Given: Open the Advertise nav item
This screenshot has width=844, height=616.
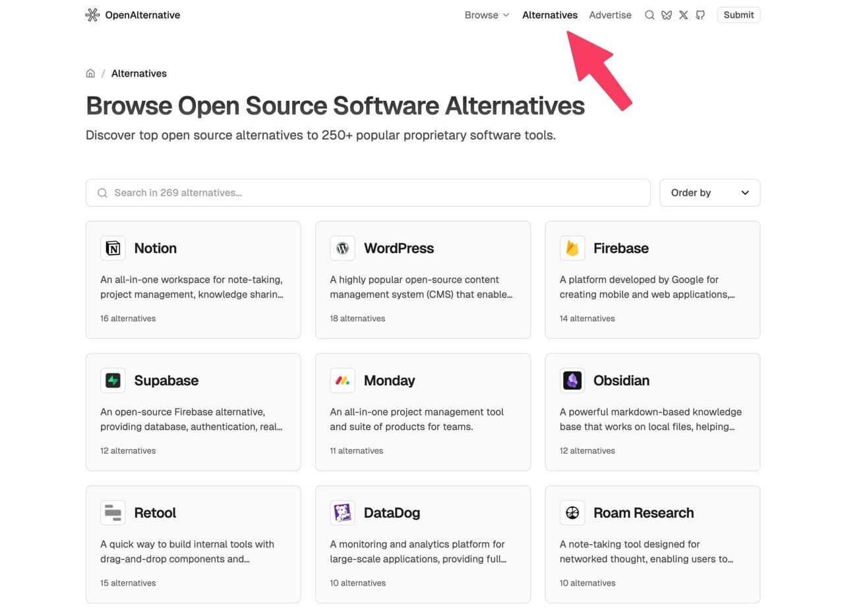Looking at the screenshot, I should (610, 15).
